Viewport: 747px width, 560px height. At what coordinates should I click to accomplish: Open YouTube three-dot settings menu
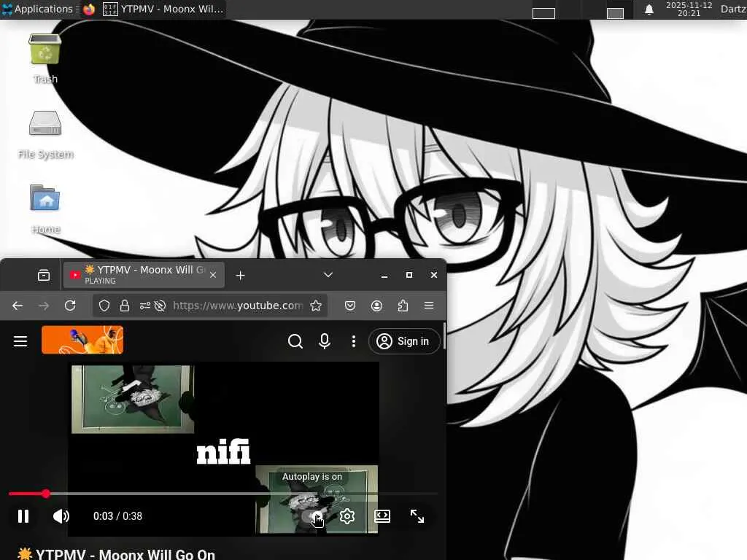pyautogui.click(x=354, y=341)
